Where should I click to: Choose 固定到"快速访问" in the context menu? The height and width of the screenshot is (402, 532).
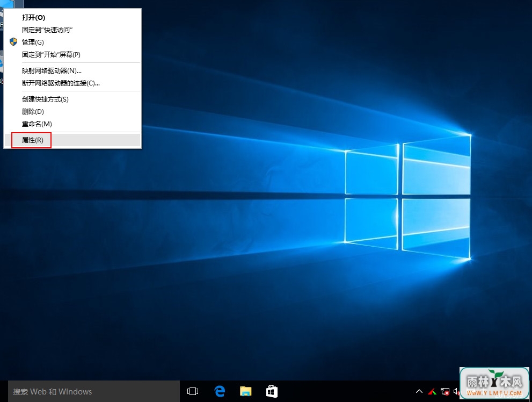pos(72,30)
